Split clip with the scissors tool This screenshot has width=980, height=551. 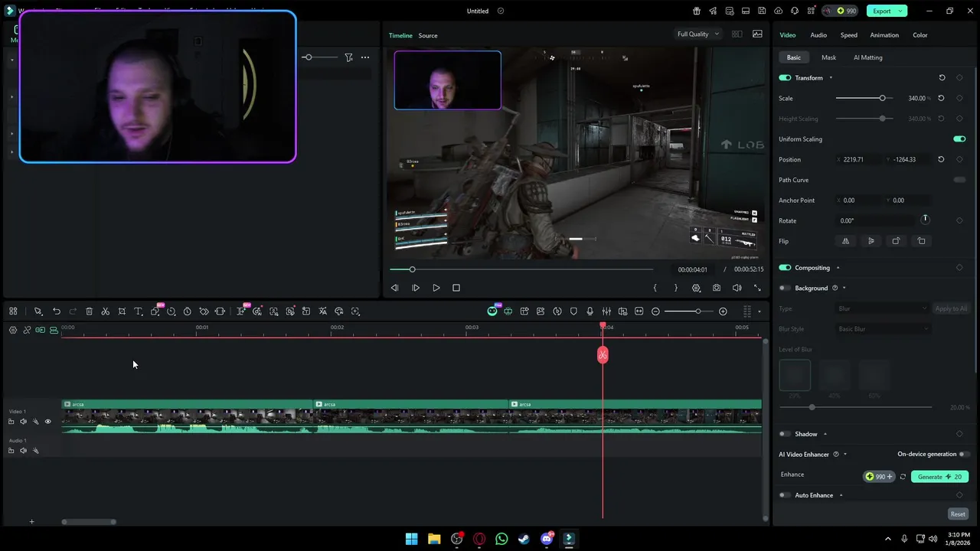tap(106, 311)
